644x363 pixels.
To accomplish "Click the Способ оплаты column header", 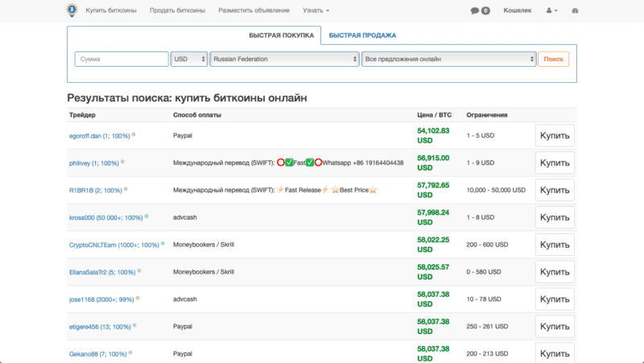I will [197, 115].
